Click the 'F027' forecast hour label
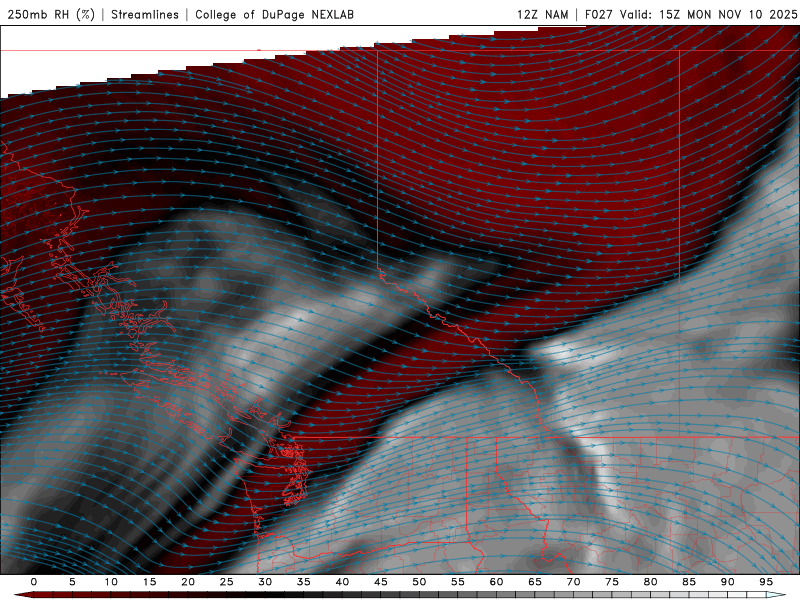Screen dimensions: 800x600 pyautogui.click(x=599, y=14)
